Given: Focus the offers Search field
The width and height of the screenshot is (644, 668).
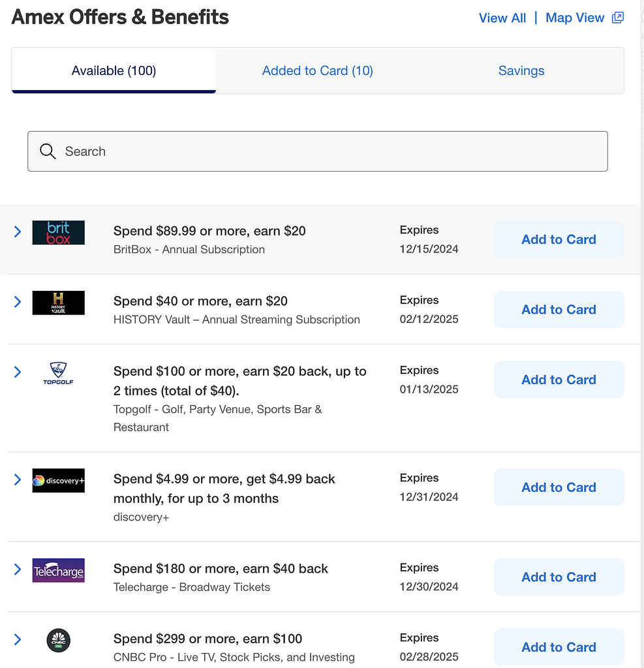Looking at the screenshot, I should pyautogui.click(x=318, y=151).
